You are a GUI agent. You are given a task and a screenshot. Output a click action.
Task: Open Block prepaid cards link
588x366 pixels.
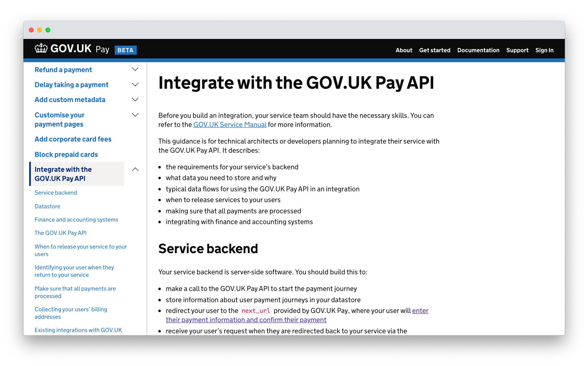click(x=66, y=154)
